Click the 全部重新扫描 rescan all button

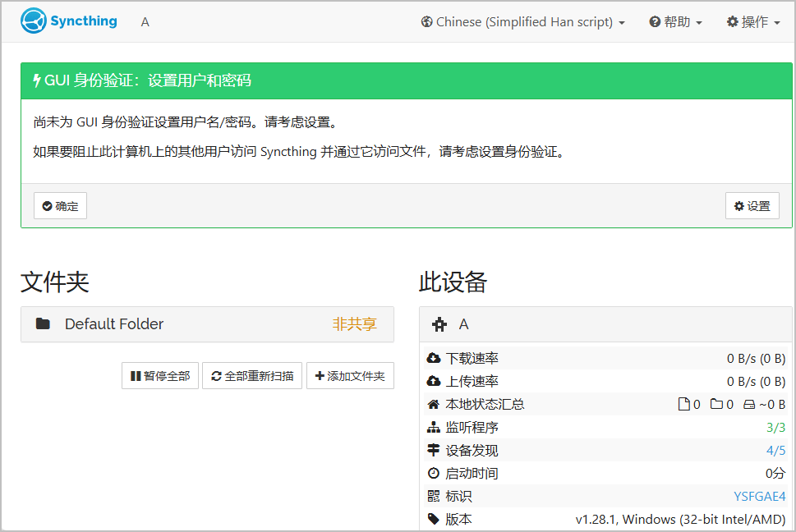tap(252, 376)
